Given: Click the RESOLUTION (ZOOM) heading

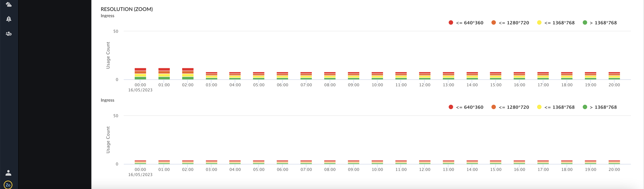Looking at the screenshot, I should [127, 9].
